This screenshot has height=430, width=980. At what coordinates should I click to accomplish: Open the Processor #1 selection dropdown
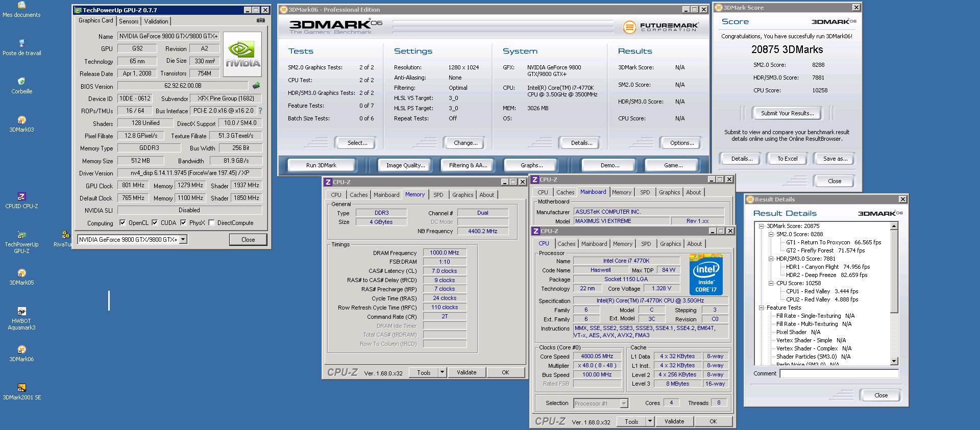tap(624, 403)
